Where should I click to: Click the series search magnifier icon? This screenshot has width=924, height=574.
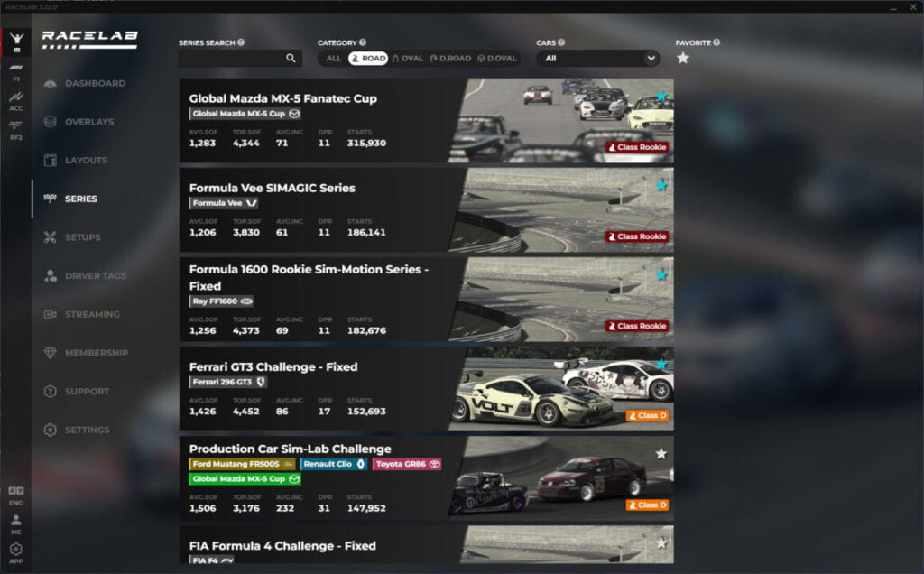(x=291, y=58)
